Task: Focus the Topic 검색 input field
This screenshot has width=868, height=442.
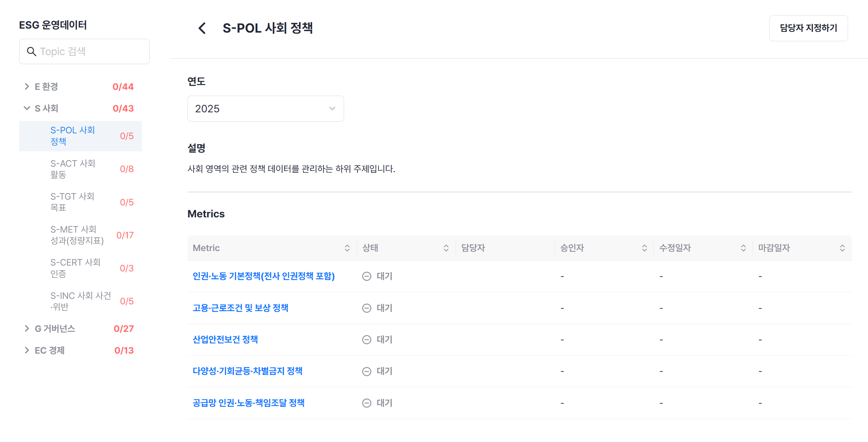Action: click(x=84, y=51)
